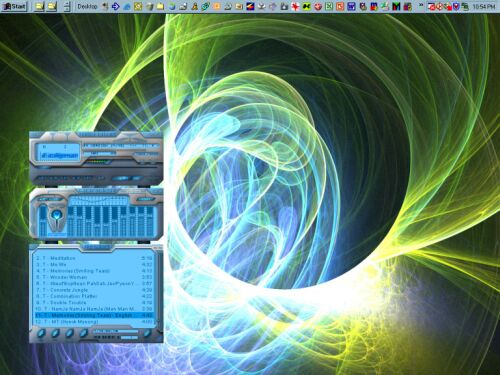Toggle the shuffle button in main player

tap(120, 178)
